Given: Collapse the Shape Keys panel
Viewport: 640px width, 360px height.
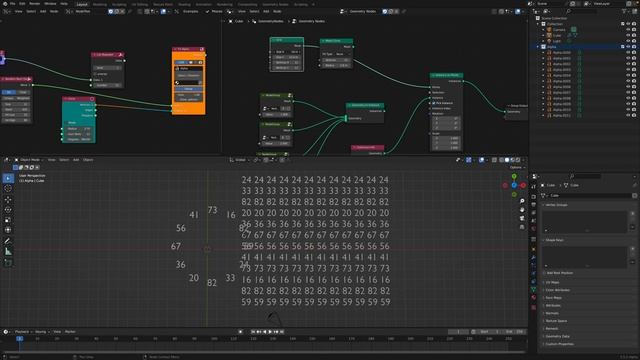Looking at the screenshot, I should click(554, 240).
